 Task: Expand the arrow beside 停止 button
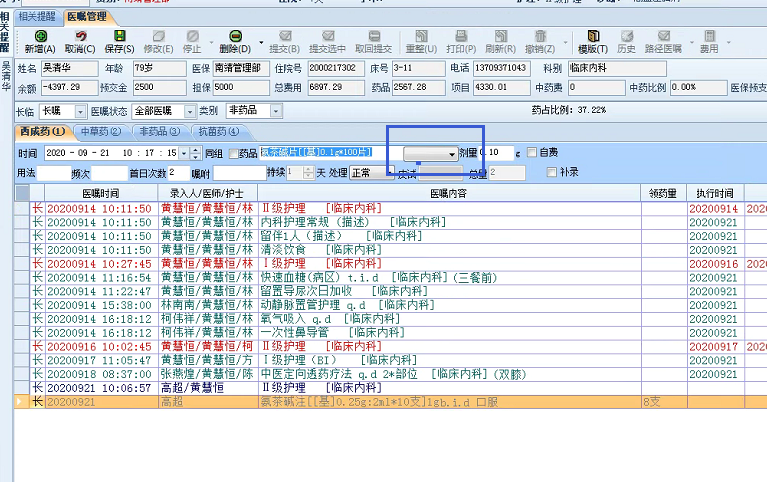(211, 42)
